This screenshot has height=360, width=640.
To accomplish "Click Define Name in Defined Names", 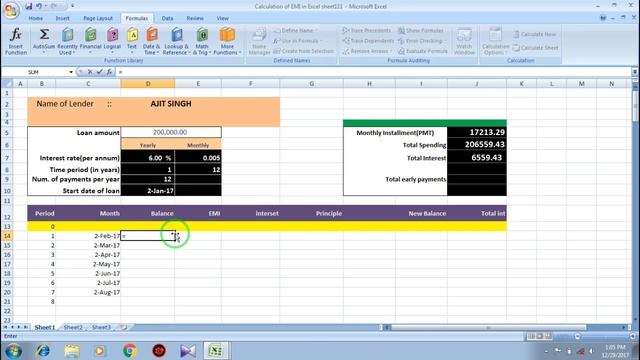I will [x=297, y=31].
